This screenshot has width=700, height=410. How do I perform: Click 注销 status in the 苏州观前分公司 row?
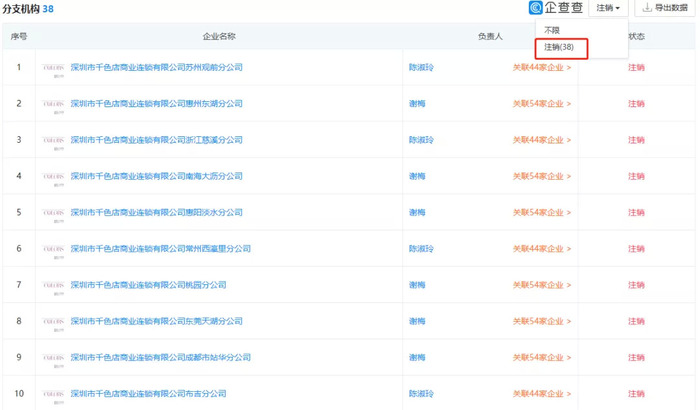tap(636, 67)
